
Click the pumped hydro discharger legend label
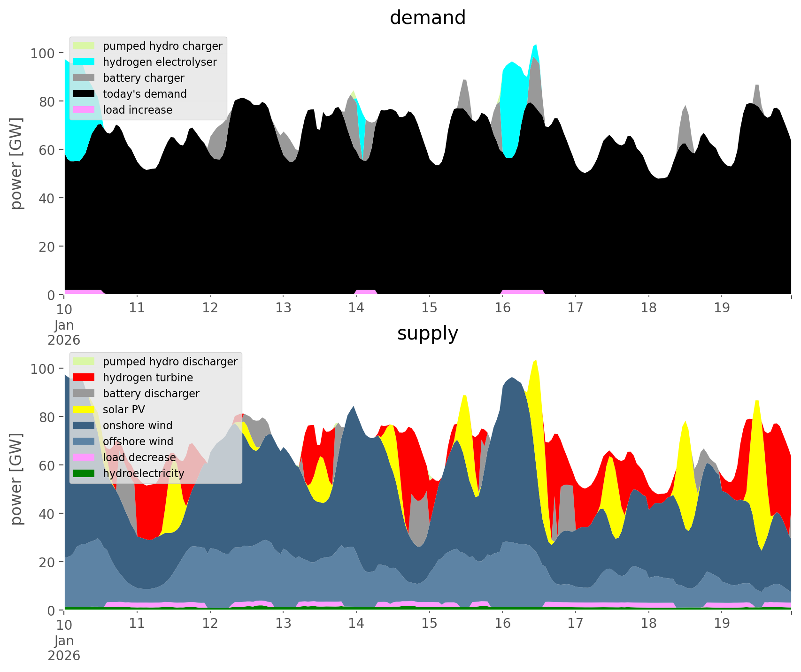170,362
